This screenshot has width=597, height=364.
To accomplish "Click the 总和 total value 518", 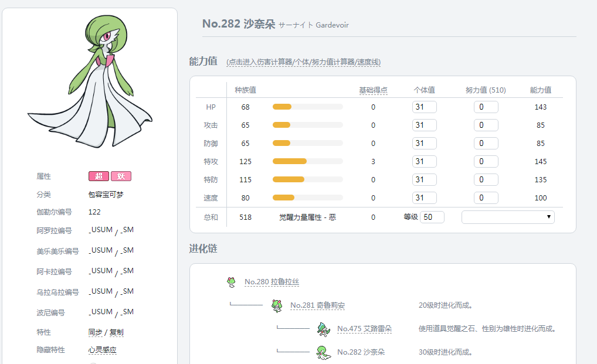I will (246, 217).
